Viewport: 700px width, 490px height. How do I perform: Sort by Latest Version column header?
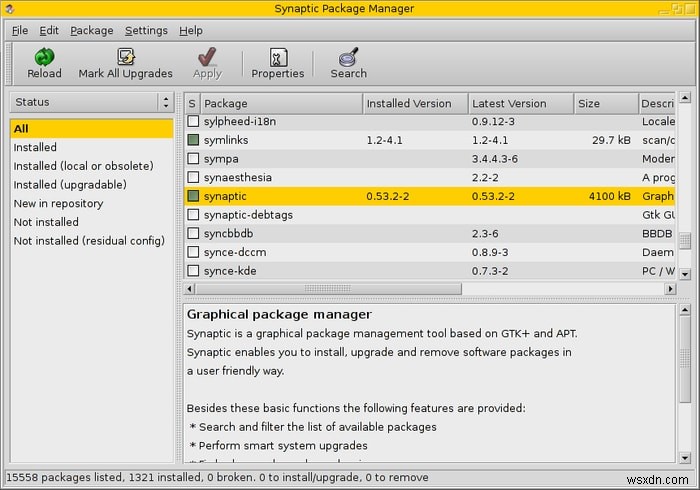coord(521,104)
